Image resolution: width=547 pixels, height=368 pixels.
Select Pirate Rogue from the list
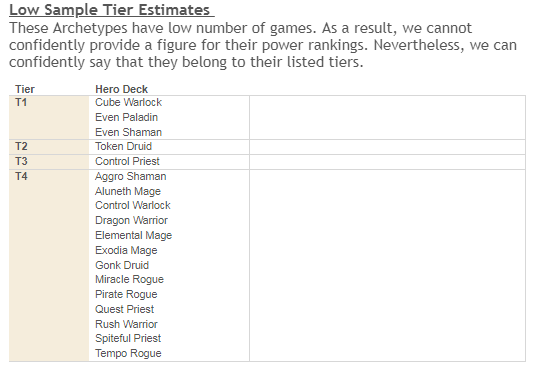[126, 294]
